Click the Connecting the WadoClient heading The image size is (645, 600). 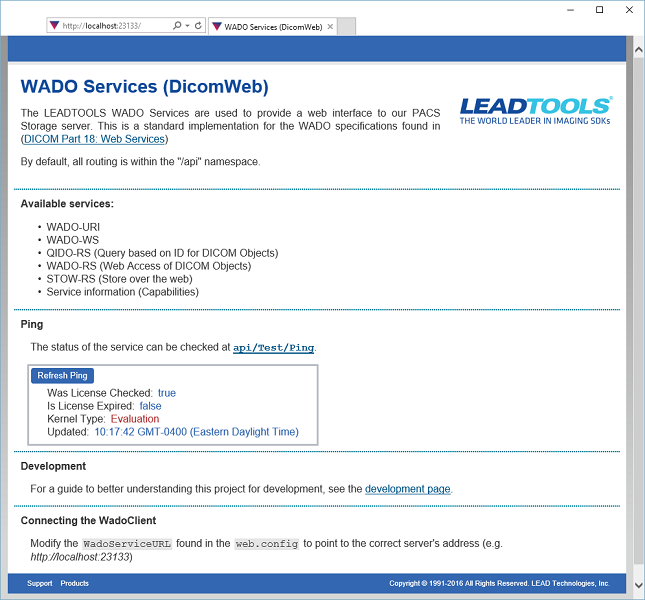coord(88,521)
